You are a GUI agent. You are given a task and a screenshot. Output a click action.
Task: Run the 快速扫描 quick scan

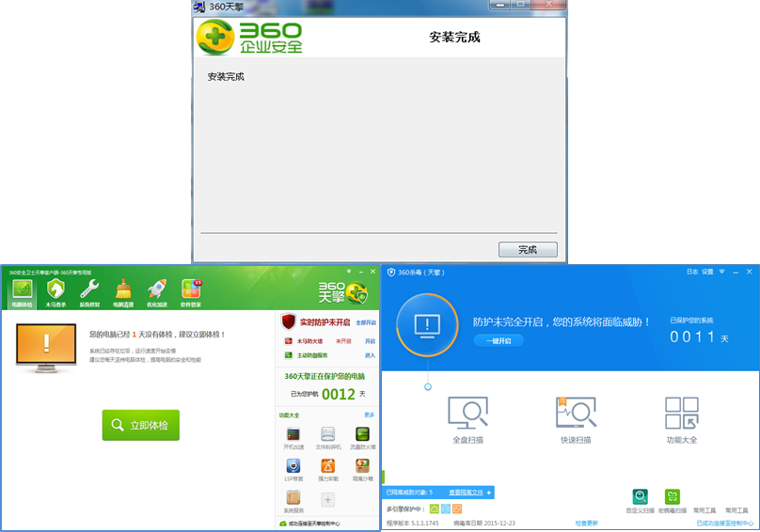click(x=576, y=419)
